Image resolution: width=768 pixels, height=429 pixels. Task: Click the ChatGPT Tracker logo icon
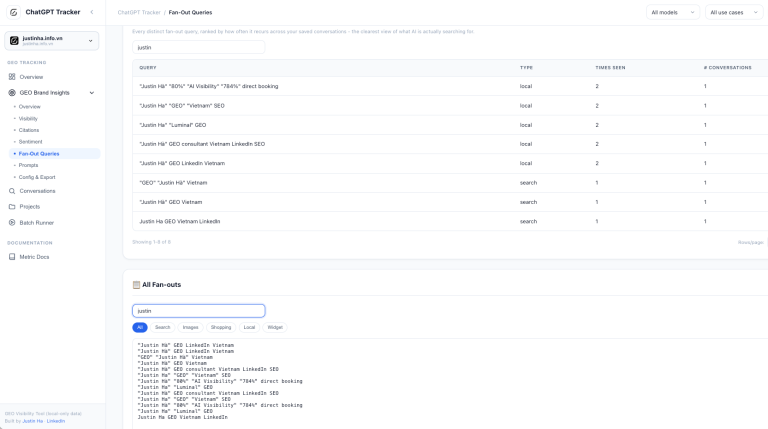14,12
